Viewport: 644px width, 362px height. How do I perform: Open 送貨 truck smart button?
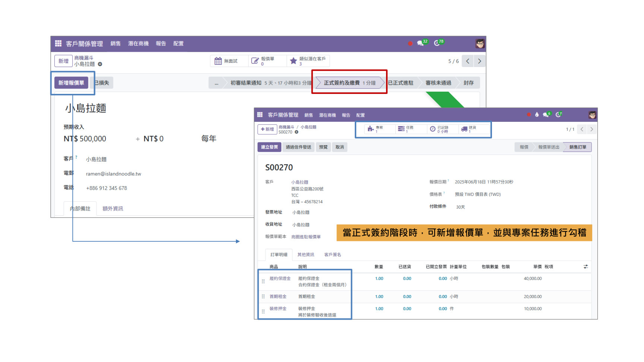tap(473, 129)
